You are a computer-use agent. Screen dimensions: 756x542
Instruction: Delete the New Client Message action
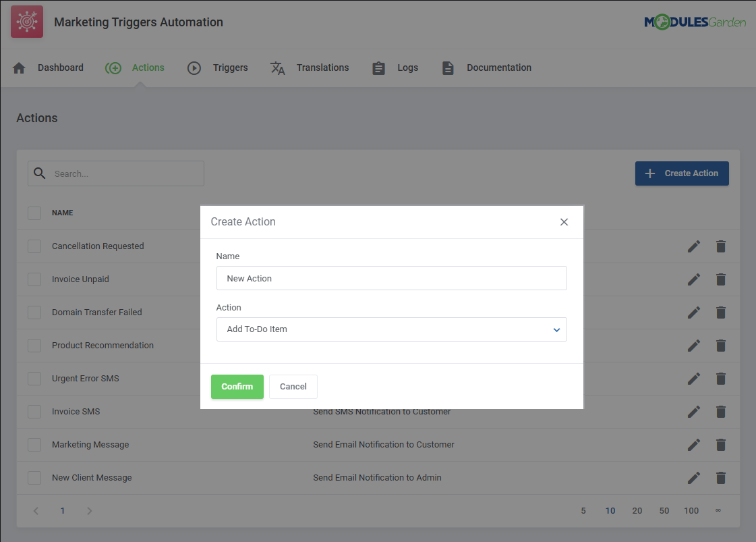(721, 478)
